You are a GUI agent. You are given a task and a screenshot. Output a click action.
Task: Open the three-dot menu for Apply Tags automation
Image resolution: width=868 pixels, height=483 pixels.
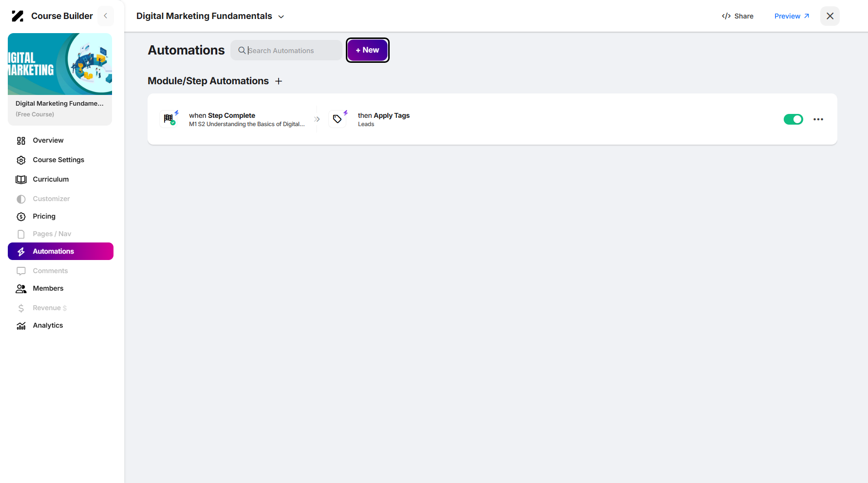[x=818, y=119]
